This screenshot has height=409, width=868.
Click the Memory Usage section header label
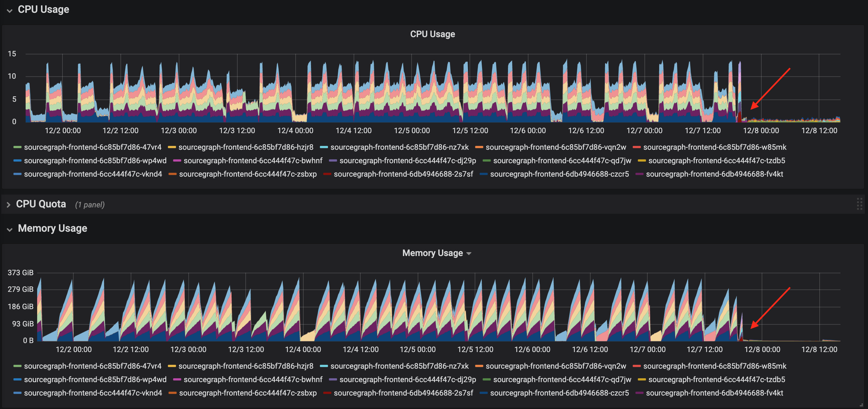53,229
